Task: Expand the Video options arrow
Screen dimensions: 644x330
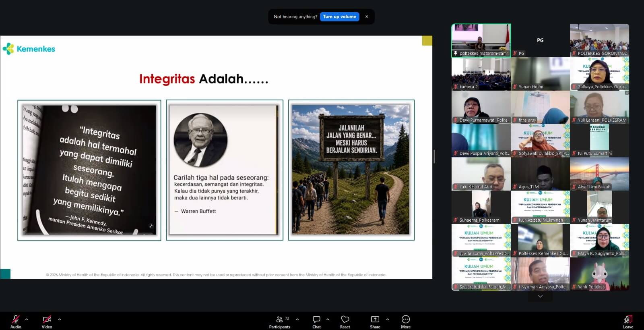Action: pos(60,319)
